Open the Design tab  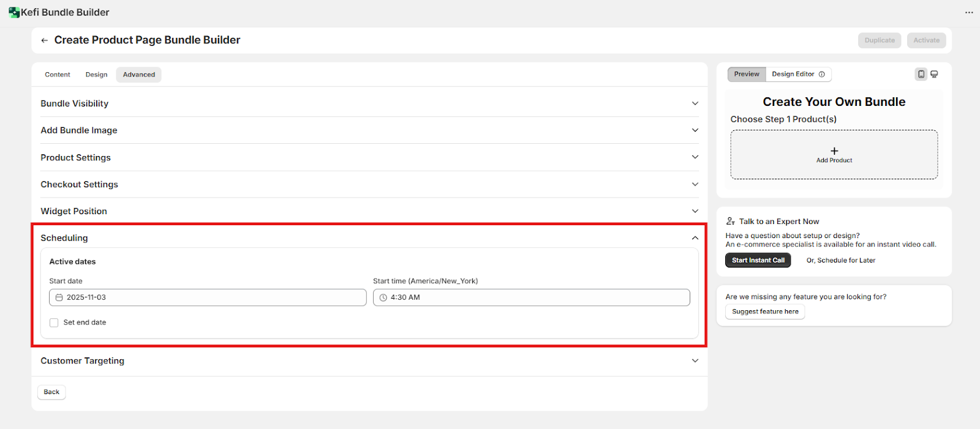(x=96, y=75)
